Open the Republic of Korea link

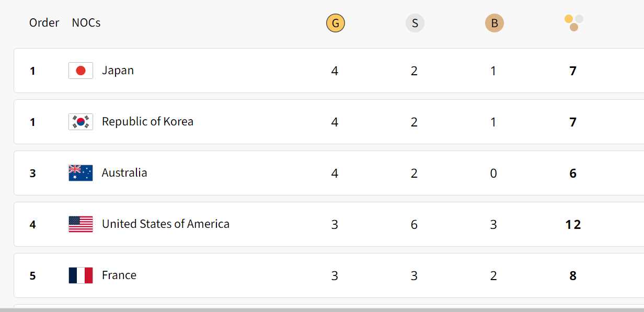click(x=147, y=122)
